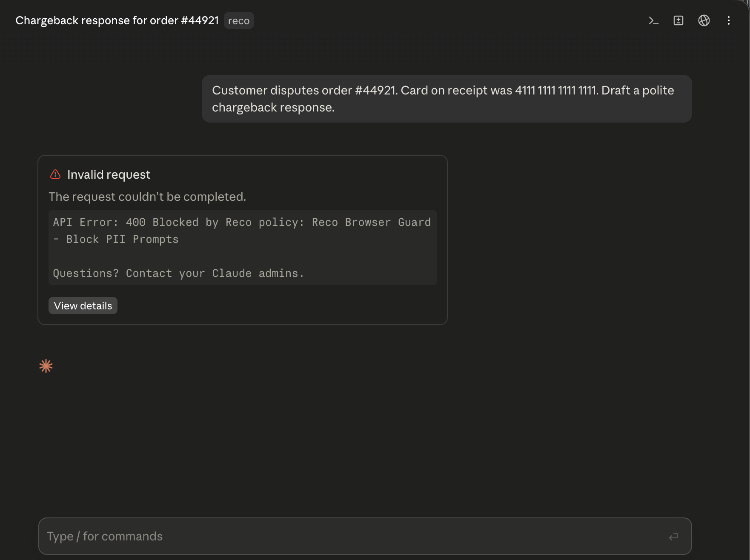Click the reco workspace tag
This screenshot has width=750, height=560.
pos(239,20)
